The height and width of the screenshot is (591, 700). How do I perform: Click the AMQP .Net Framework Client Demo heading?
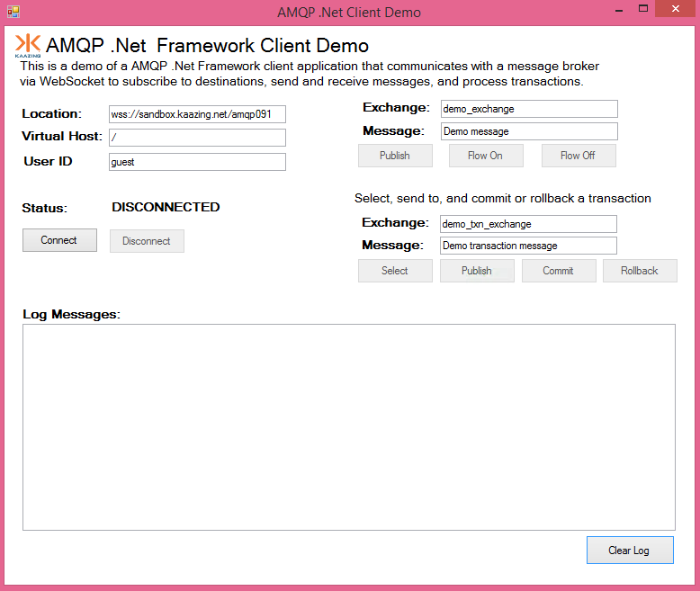207,46
